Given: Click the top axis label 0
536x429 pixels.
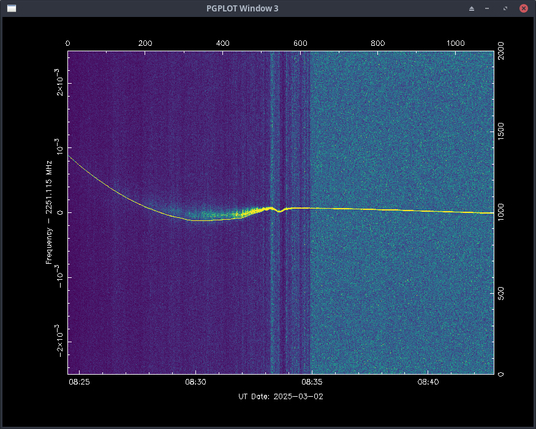Looking at the screenshot, I should point(68,43).
